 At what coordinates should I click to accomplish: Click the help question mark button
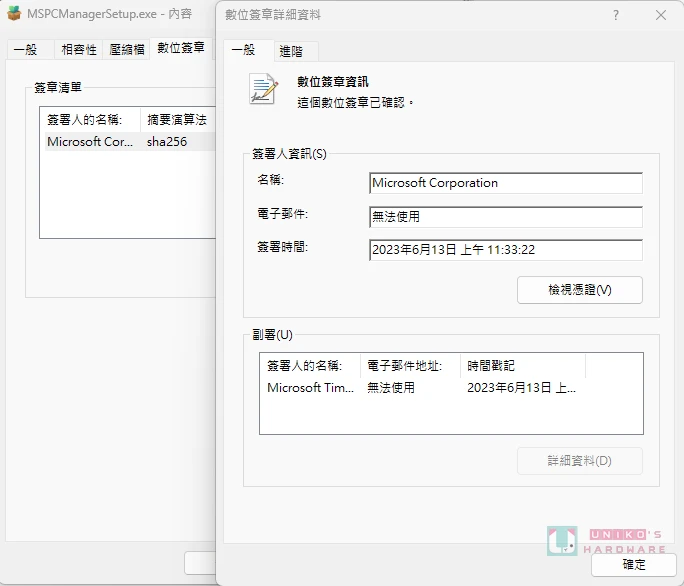pyautogui.click(x=616, y=15)
